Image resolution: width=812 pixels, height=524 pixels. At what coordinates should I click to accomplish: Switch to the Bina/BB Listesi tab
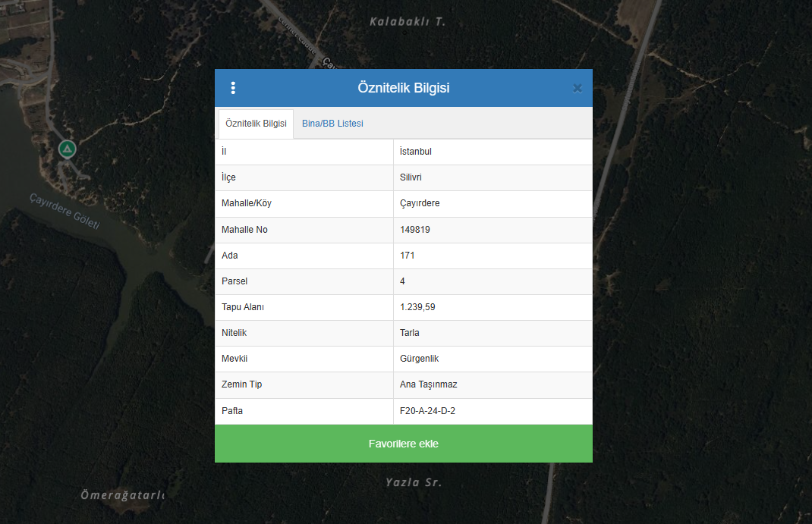(x=332, y=124)
